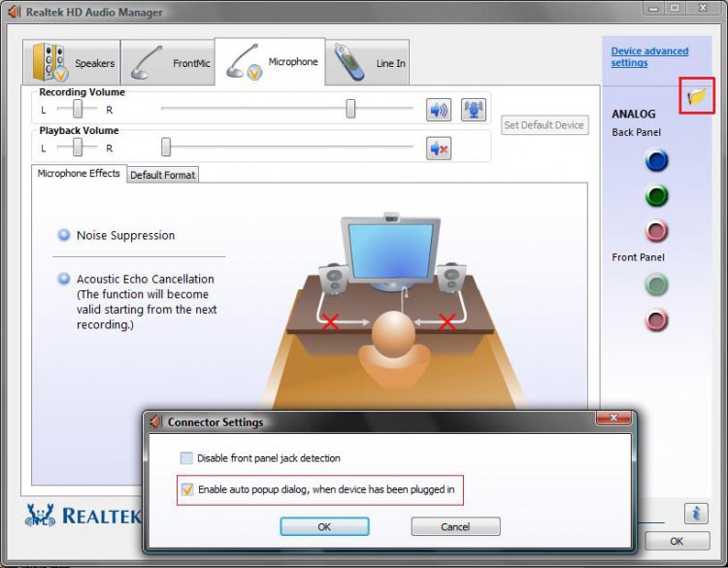The image size is (728, 568).
Task: Click the Connector Settings dialog title icon
Action: [x=156, y=421]
